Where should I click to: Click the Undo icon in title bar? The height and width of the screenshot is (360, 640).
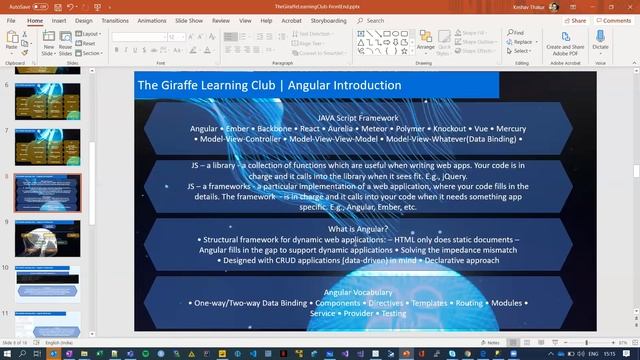point(70,7)
